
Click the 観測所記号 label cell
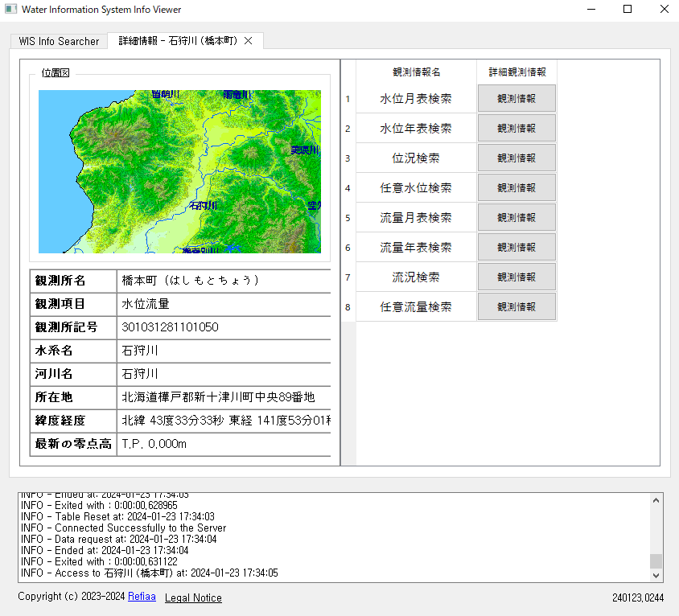73,327
